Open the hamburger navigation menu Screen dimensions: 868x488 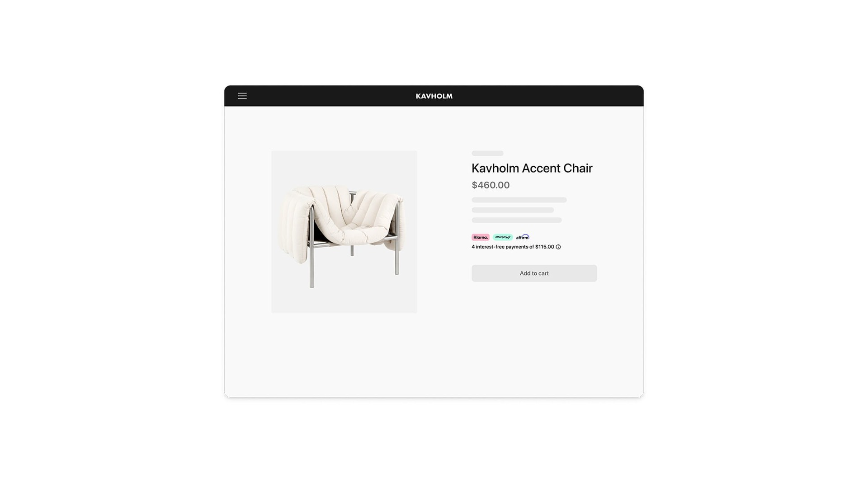coord(242,96)
